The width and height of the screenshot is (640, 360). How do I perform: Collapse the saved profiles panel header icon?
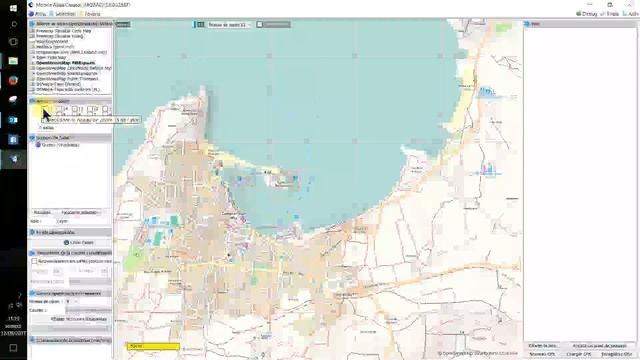[x=32, y=232]
